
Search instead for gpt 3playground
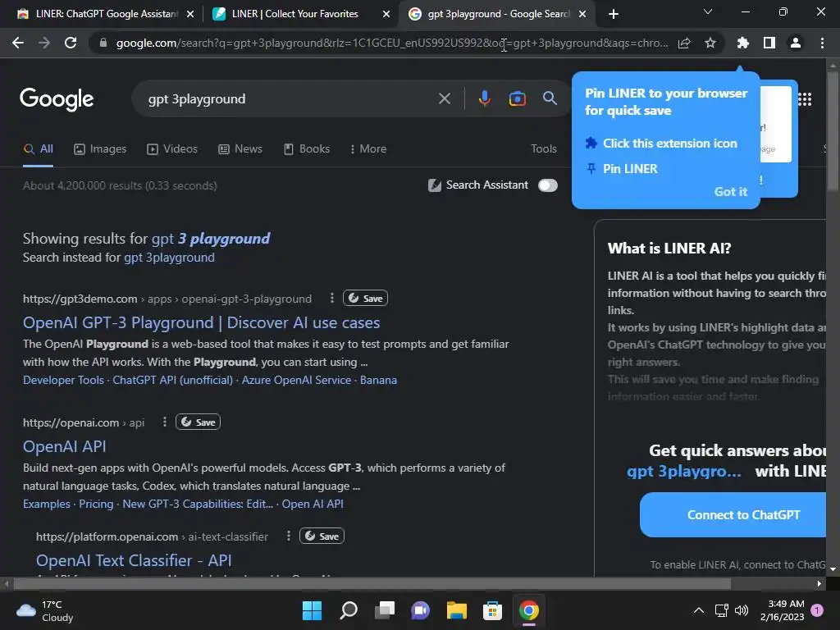pyautogui.click(x=169, y=258)
